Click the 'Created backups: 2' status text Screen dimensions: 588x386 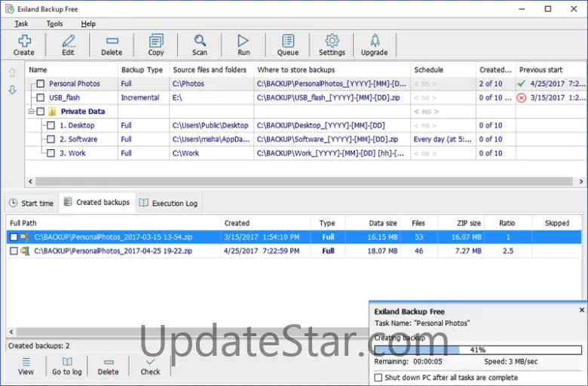tap(39, 345)
